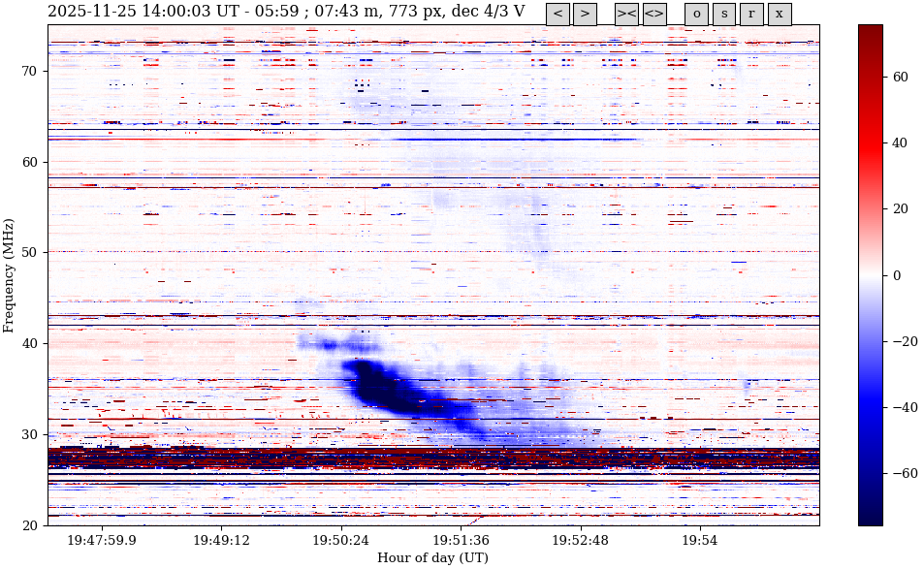Click the 'Frequency (MHz)' axis label

pyautogui.click(x=10, y=275)
